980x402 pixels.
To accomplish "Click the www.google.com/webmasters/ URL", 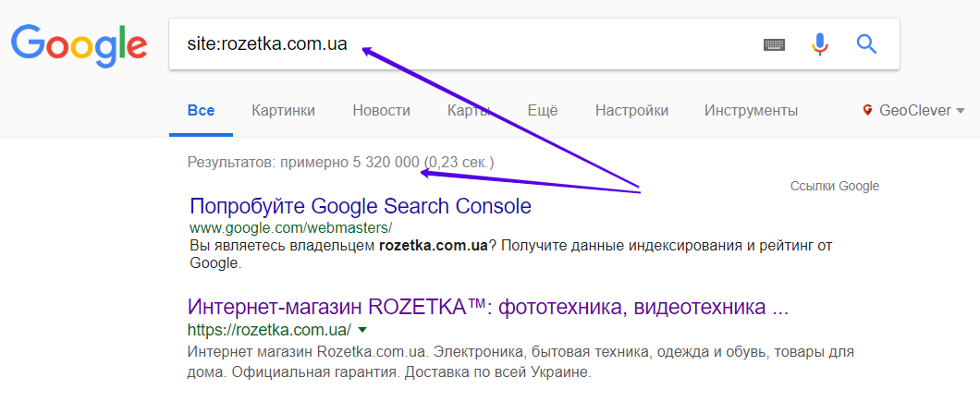I will [x=290, y=227].
